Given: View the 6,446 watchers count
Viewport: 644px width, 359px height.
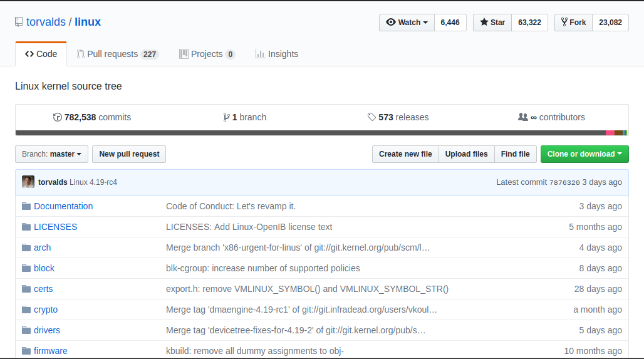Looking at the screenshot, I should (x=450, y=22).
